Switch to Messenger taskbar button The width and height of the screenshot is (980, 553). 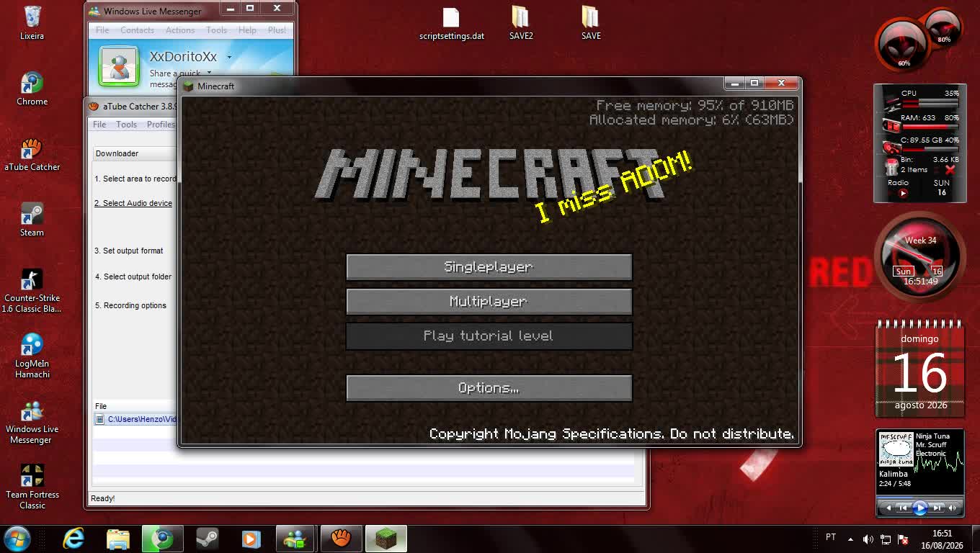pyautogui.click(x=295, y=539)
